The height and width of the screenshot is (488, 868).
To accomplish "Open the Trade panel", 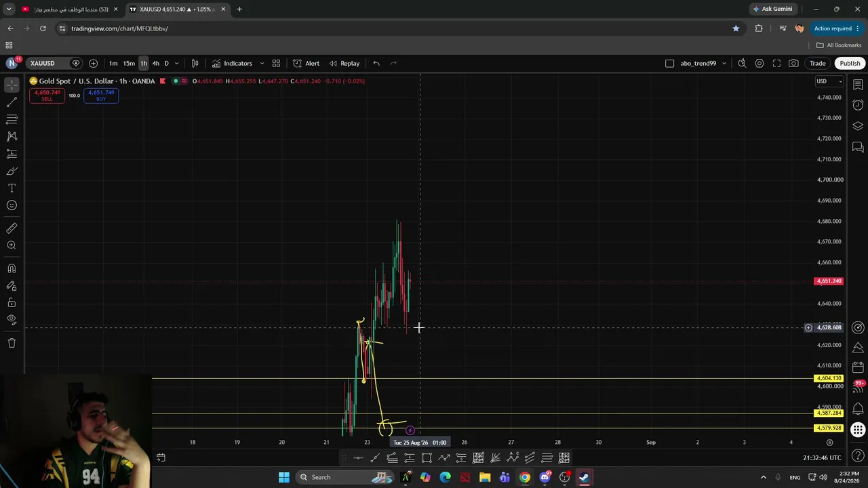I will (x=817, y=63).
